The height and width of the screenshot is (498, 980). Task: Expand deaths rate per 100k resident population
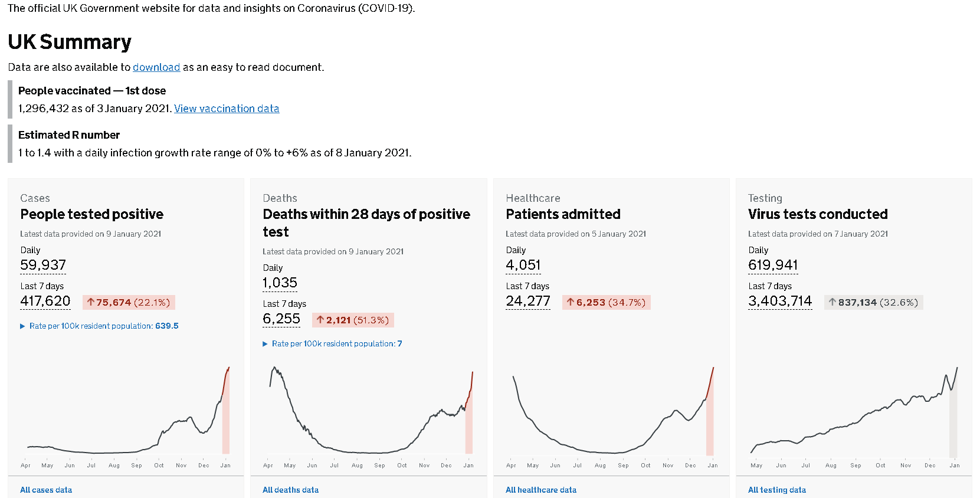pos(266,344)
